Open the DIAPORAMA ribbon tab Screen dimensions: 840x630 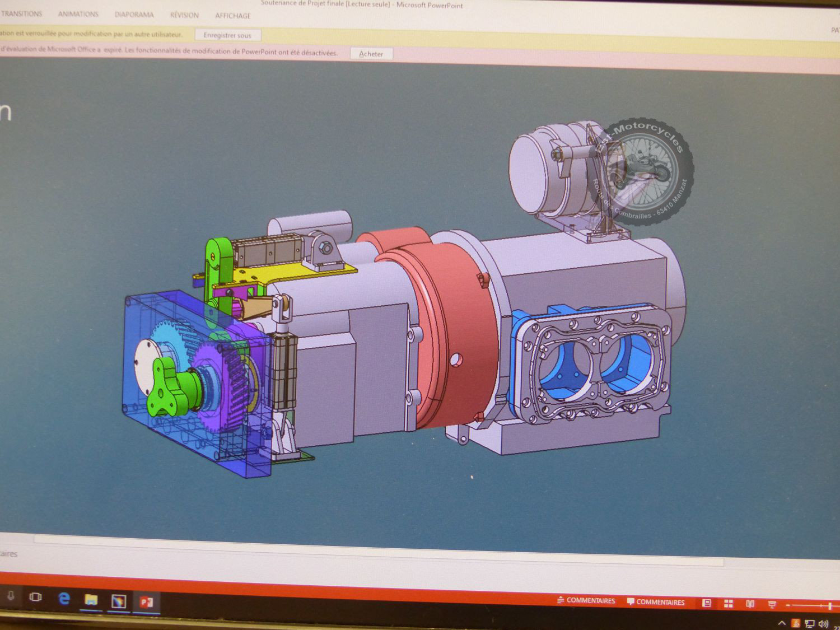134,15
